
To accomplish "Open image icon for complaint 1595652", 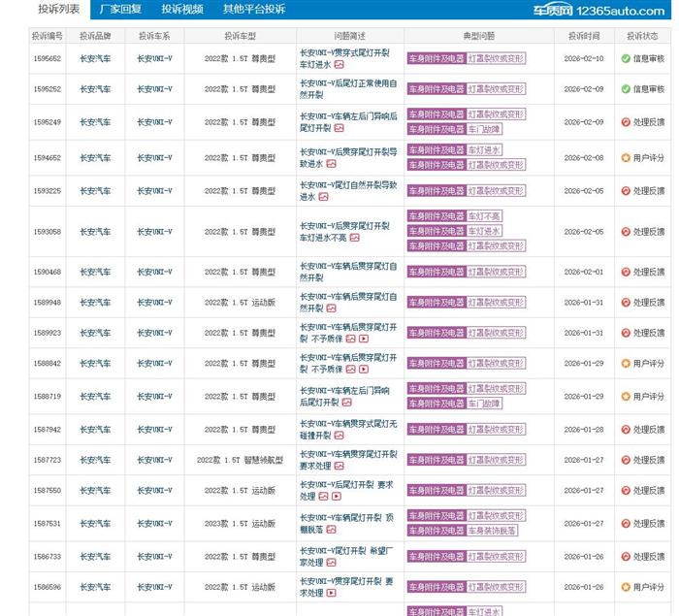I will (339, 65).
